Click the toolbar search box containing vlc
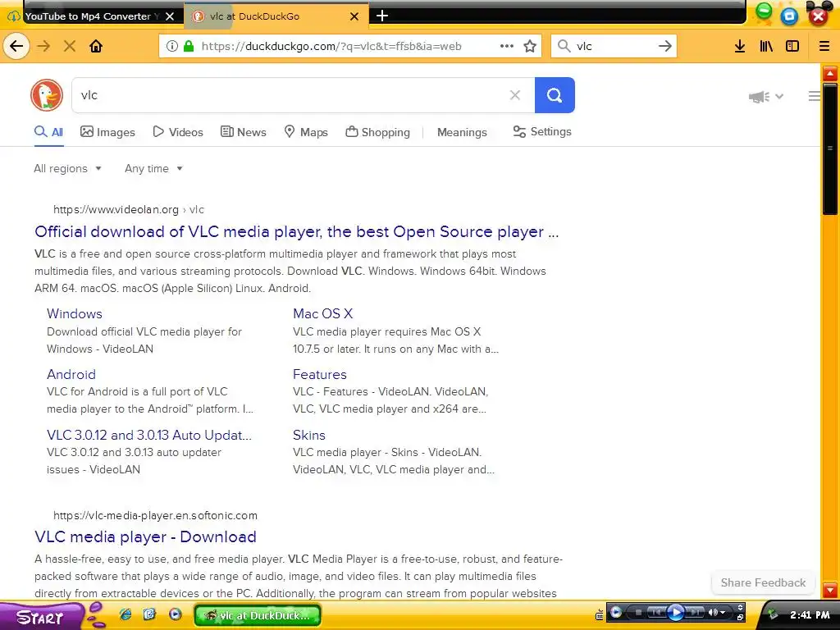This screenshot has width=840, height=630. tap(614, 46)
